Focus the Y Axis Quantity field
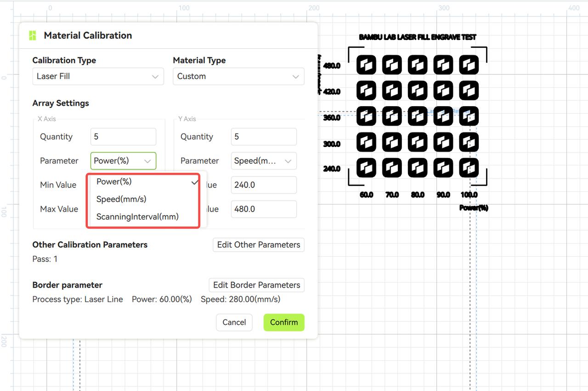This screenshot has height=391, width=588. pyautogui.click(x=264, y=136)
